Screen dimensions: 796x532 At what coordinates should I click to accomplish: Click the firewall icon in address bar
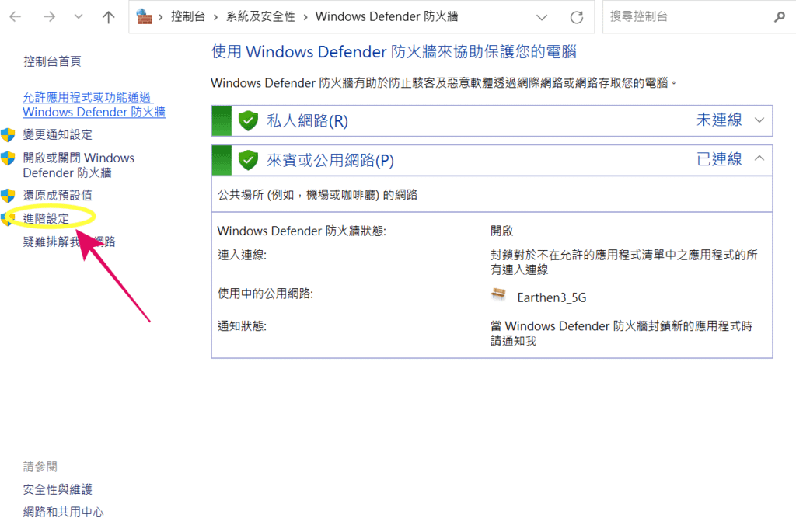[x=144, y=16]
